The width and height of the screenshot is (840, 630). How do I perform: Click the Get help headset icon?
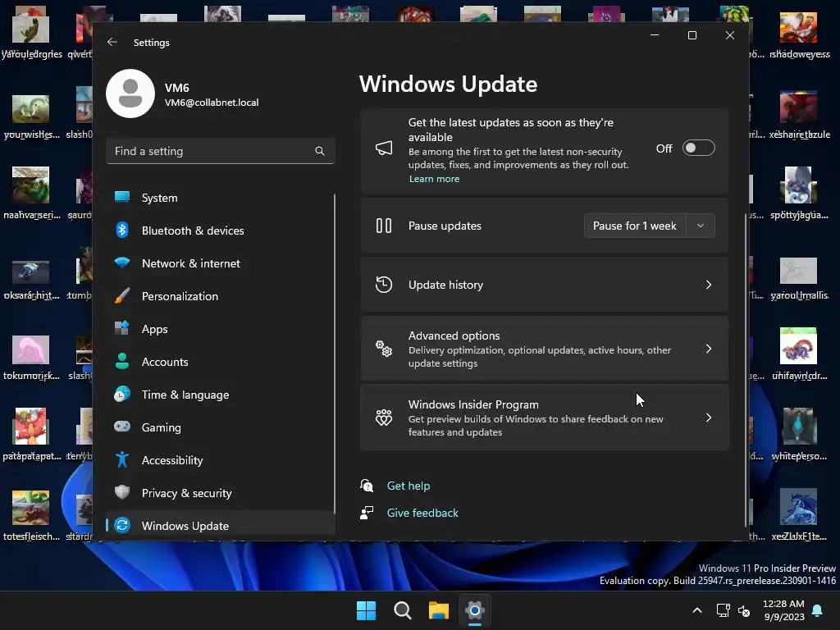pyautogui.click(x=367, y=486)
